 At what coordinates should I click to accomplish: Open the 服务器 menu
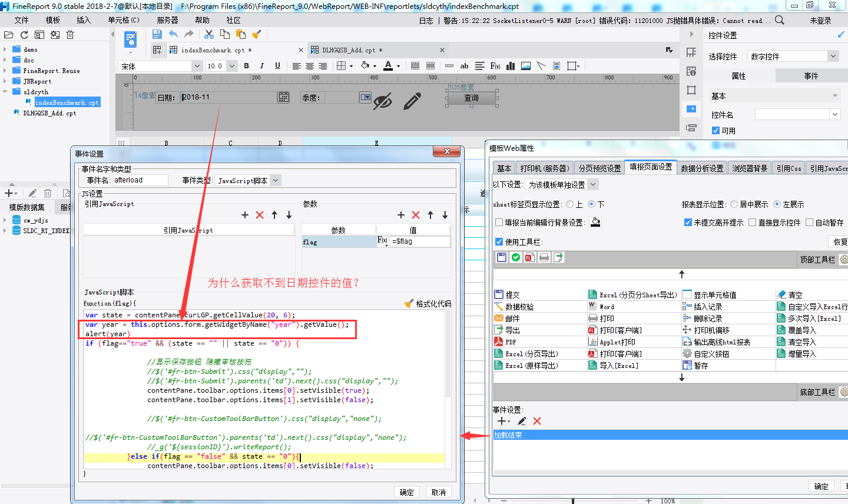[x=167, y=20]
